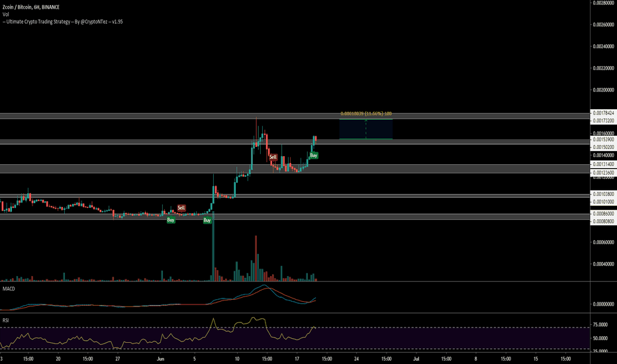Click the tallest red volume bar
Viewport: 617px width, 364px height.
pos(256,259)
